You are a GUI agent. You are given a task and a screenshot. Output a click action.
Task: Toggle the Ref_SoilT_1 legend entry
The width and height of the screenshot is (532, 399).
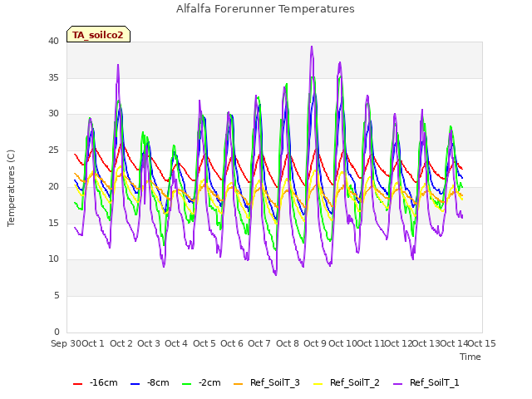click(x=426, y=383)
